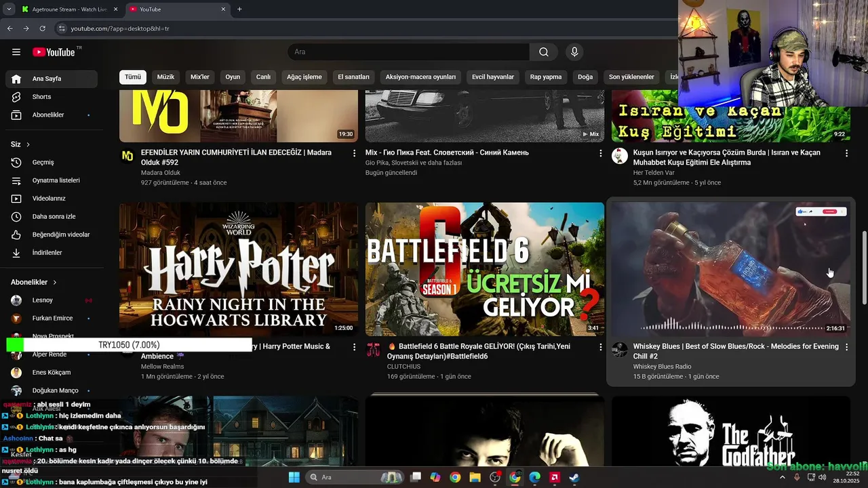
Task: Open Battlefield 6 Battle Royale video title
Action: 479,351
